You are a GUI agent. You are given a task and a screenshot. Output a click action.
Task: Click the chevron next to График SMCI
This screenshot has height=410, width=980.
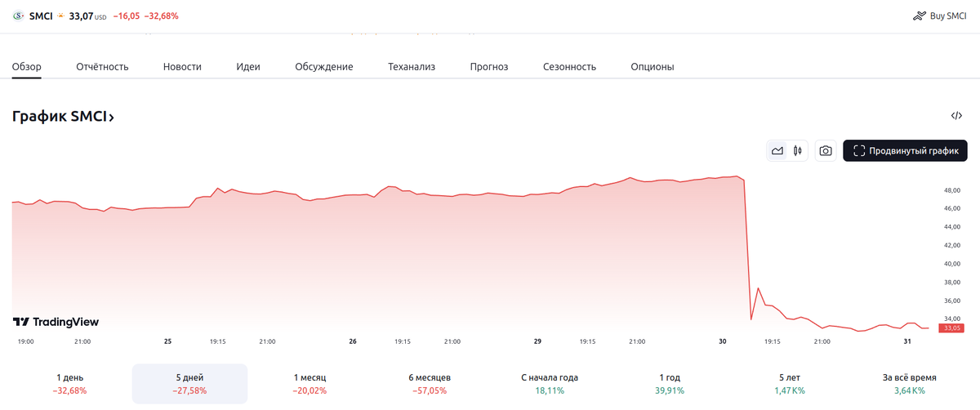[x=111, y=118]
